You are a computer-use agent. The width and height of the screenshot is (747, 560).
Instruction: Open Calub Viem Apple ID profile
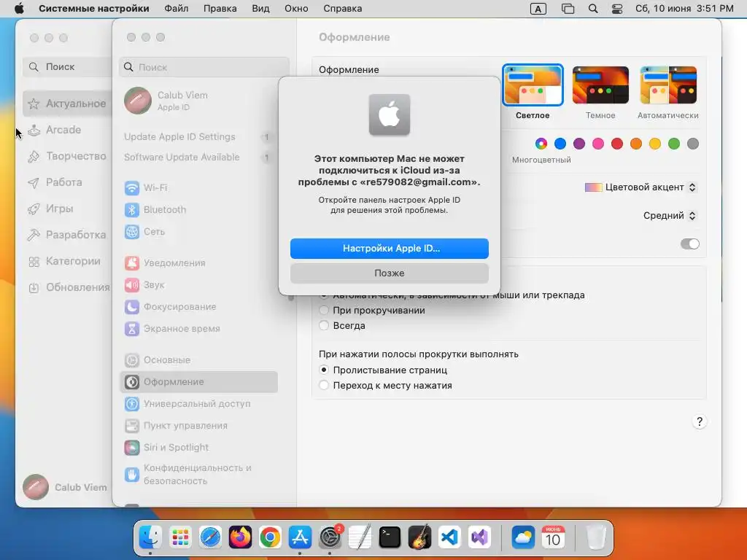(198, 101)
